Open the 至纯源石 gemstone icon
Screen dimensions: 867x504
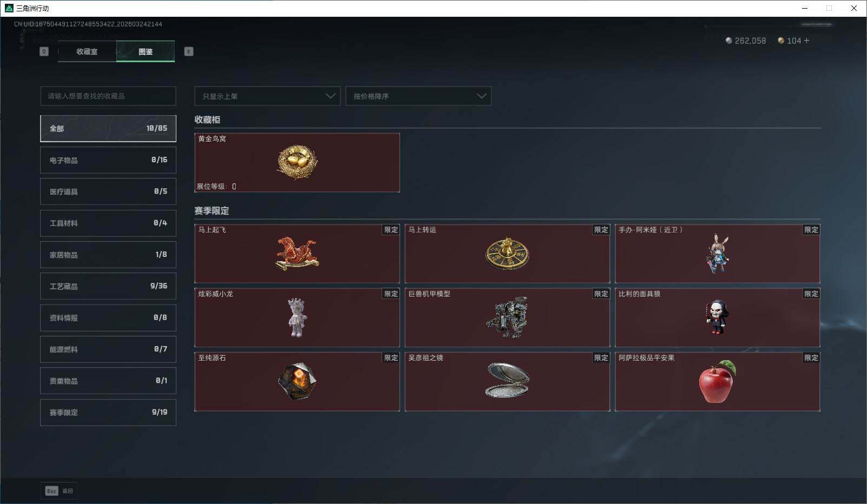(297, 381)
